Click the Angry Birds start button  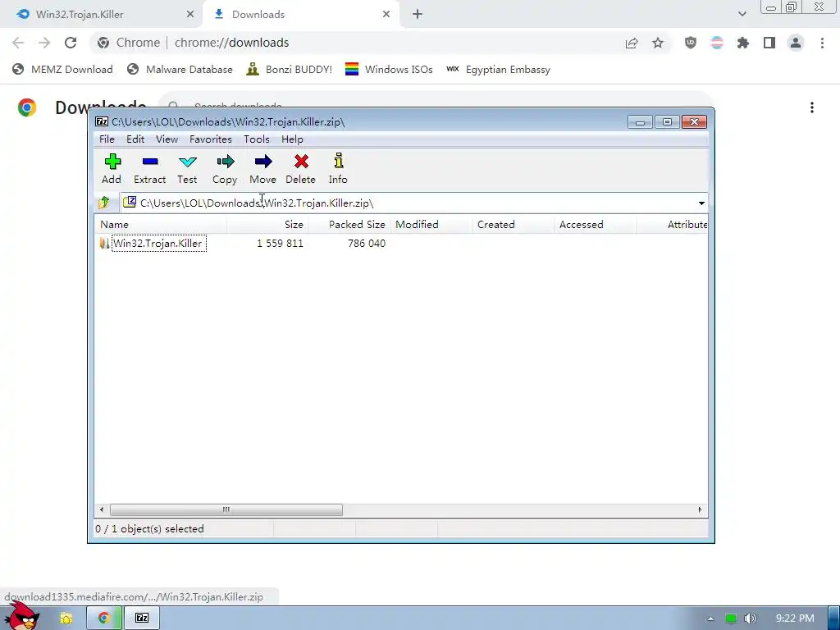coord(21,617)
